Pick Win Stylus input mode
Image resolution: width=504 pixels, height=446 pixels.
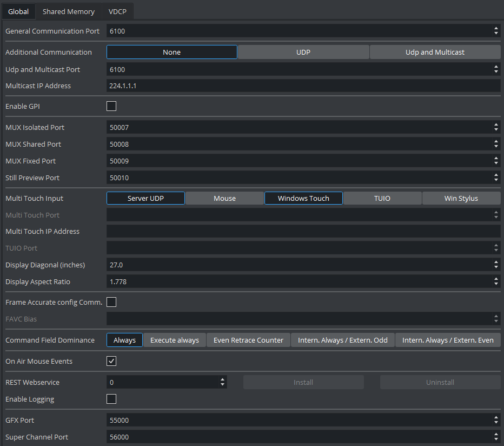[461, 198]
